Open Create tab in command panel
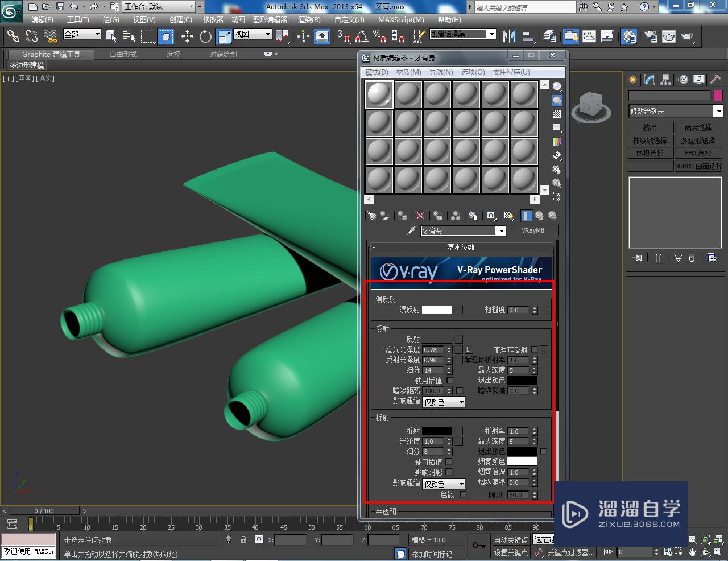 tap(632, 80)
